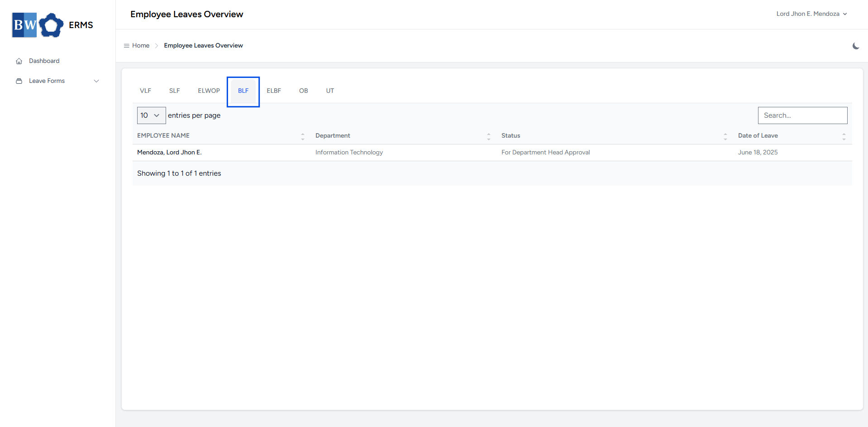Sort by Status column arrows

(725, 136)
